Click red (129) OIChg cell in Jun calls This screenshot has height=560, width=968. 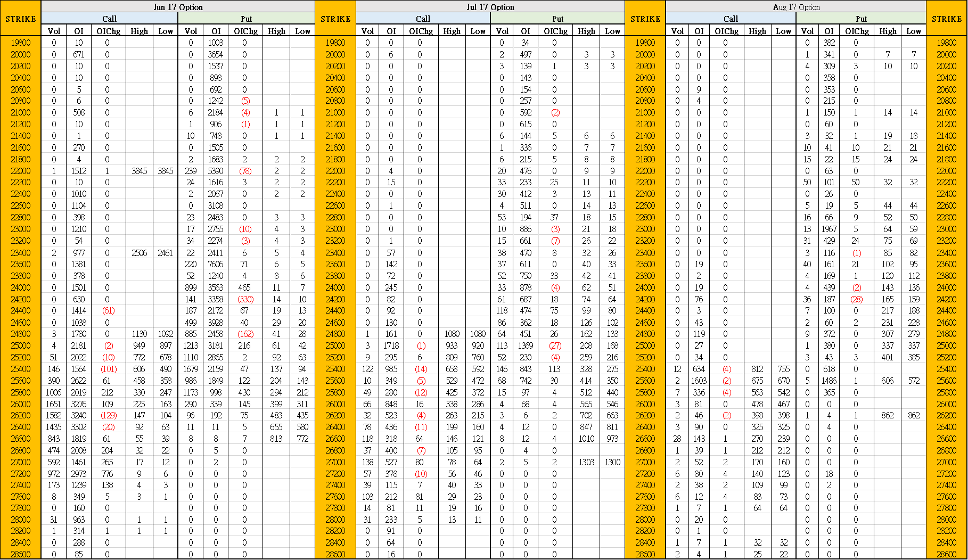pyautogui.click(x=108, y=415)
